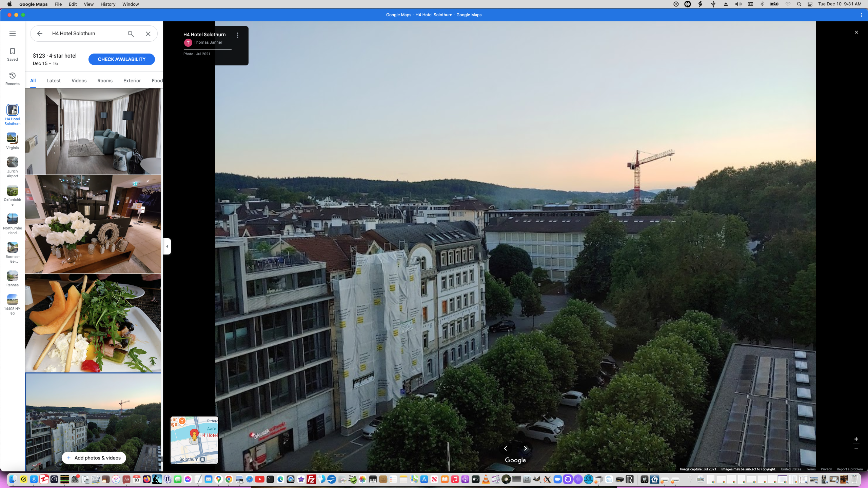
Task: Show previous photo with left chevron
Action: pos(506,448)
